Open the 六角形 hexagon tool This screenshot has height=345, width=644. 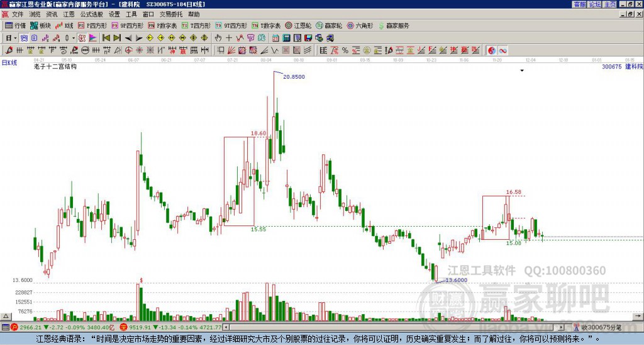pos(360,25)
